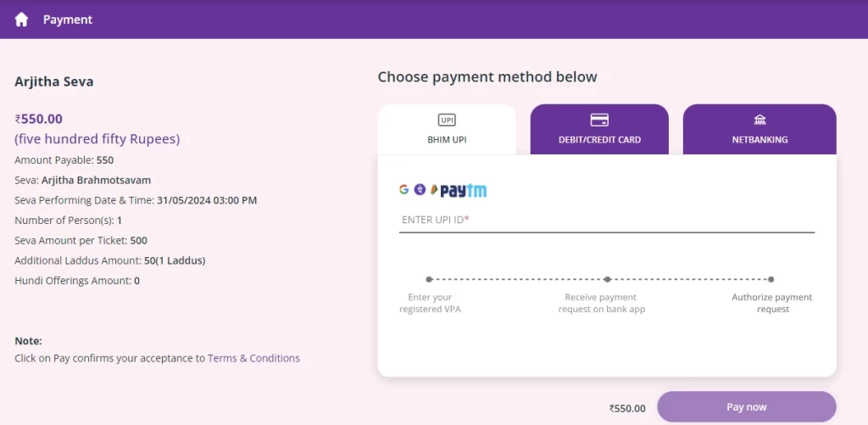
Task: Click the Google Pay logo
Action: 404,189
